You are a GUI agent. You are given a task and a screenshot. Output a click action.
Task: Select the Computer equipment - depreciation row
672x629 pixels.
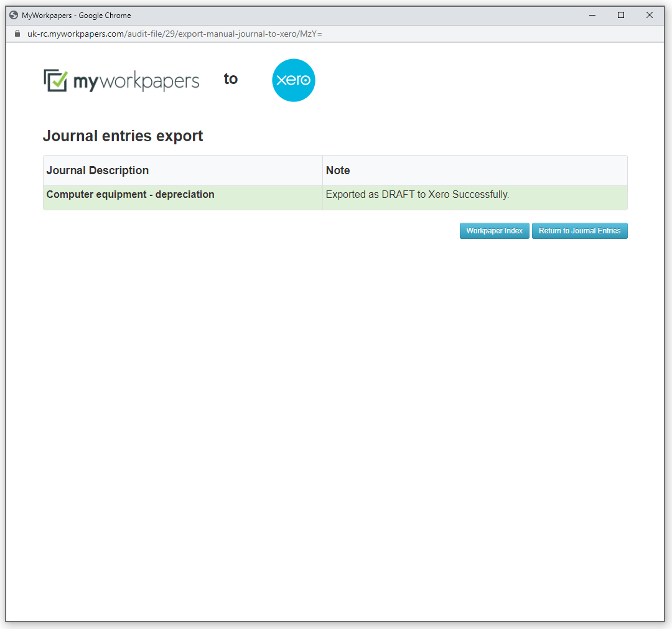click(130, 194)
